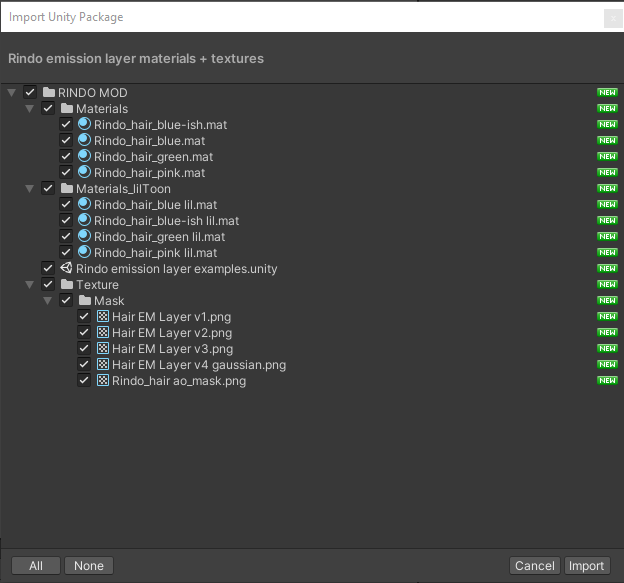Image resolution: width=624 pixels, height=583 pixels.
Task: Click the Hair EM Layer v4 gaussian.png icon
Action: (x=103, y=364)
